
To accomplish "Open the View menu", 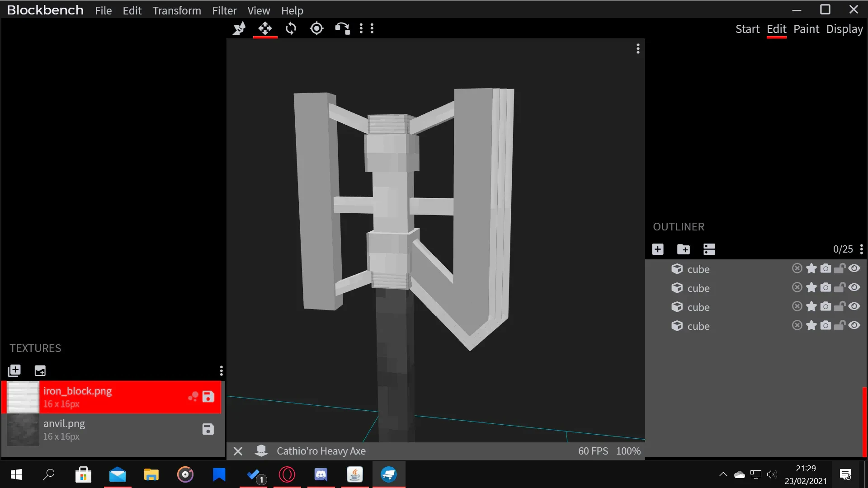I will (x=259, y=10).
